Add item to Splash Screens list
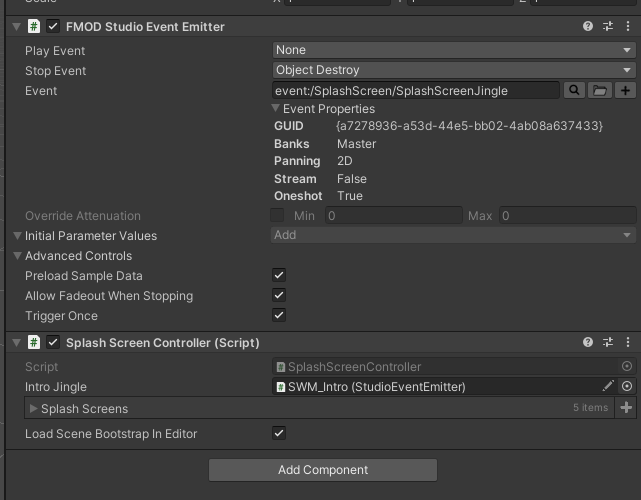Image resolution: width=641 pixels, height=500 pixels. tap(626, 408)
